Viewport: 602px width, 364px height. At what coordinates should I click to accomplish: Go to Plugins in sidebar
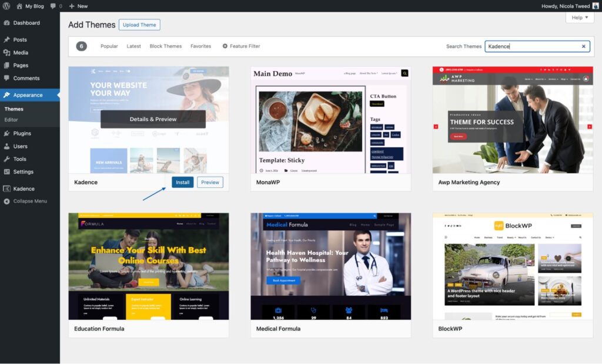click(x=22, y=133)
